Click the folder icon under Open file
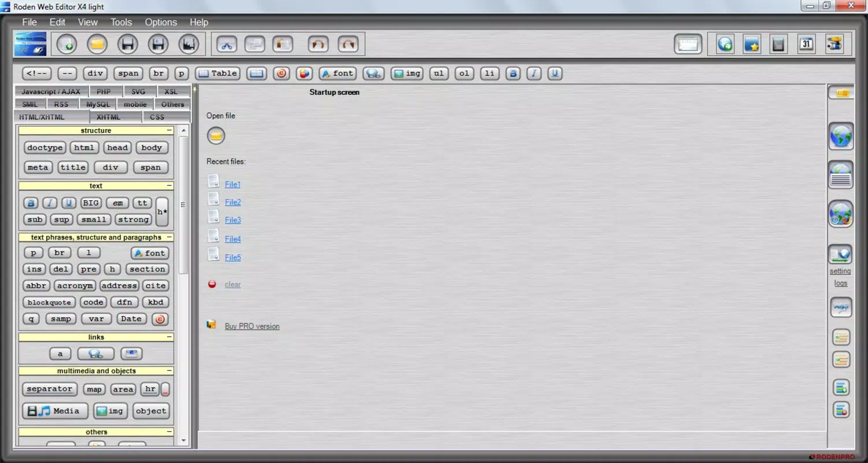Image resolution: width=868 pixels, height=463 pixels. point(216,136)
